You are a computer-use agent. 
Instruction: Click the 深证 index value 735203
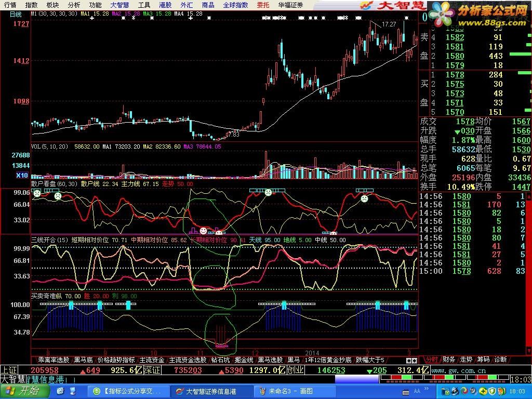pos(188,370)
